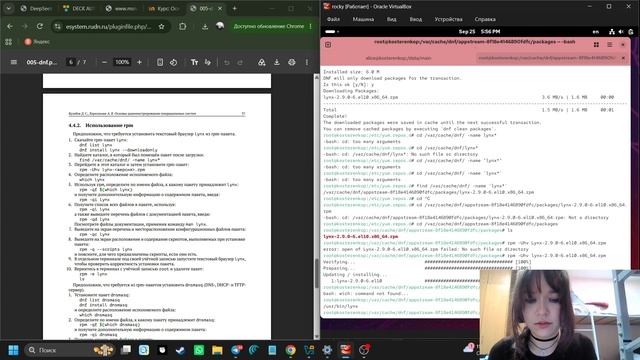Switch to first terminal tab (/data/main)
The image size is (640, 360).
[398, 58]
